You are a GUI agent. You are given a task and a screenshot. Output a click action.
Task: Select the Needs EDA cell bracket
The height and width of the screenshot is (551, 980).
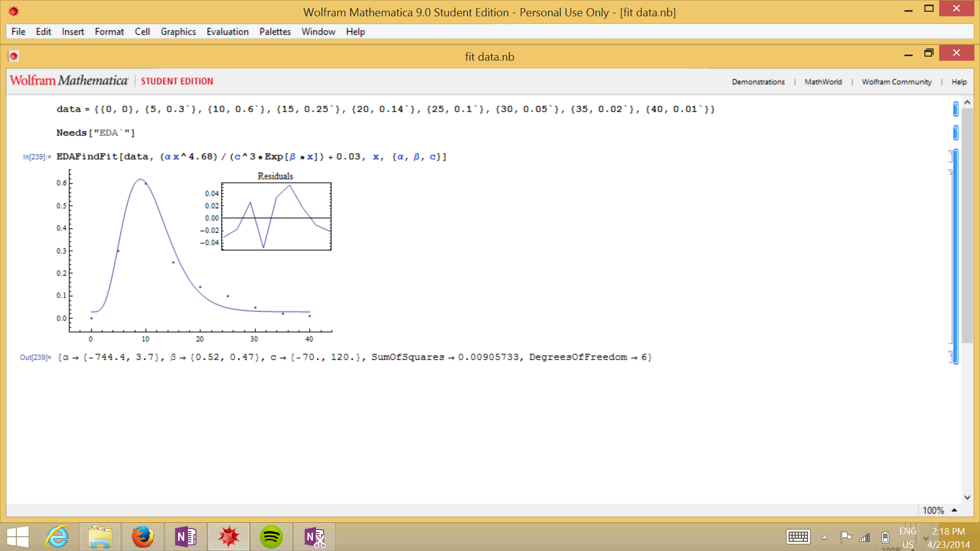955,133
